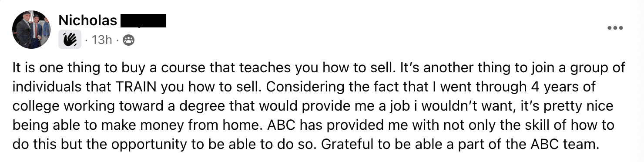Click the group audience privacy icon
The height and width of the screenshot is (162, 644).
click(129, 40)
